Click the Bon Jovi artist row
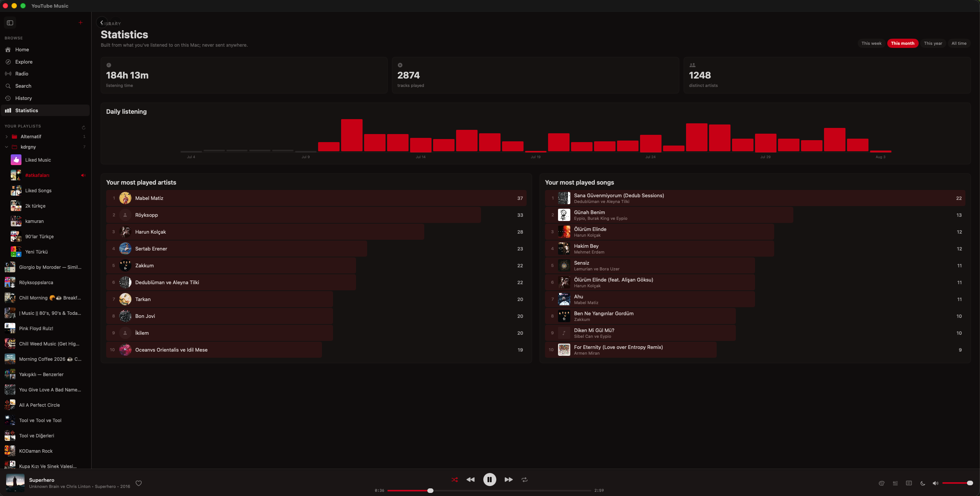The width and height of the screenshot is (980, 496). click(316, 316)
